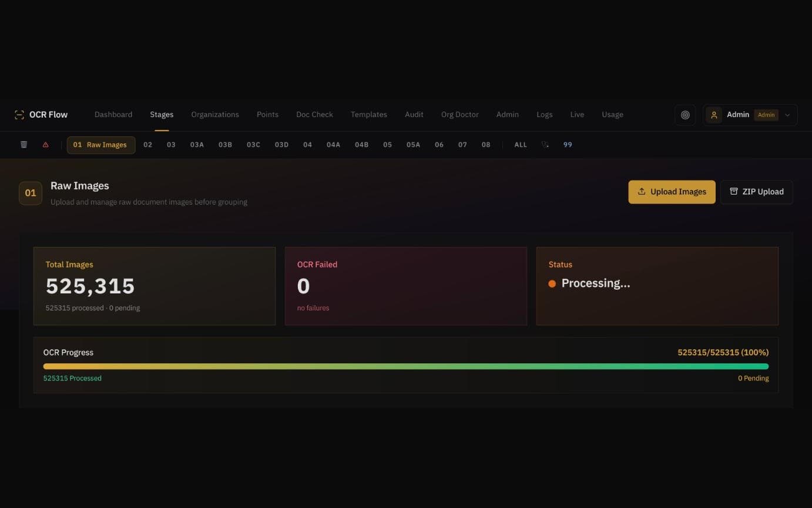The height and width of the screenshot is (508, 812).
Task: Switch to stage 03A
Action: coord(197,145)
